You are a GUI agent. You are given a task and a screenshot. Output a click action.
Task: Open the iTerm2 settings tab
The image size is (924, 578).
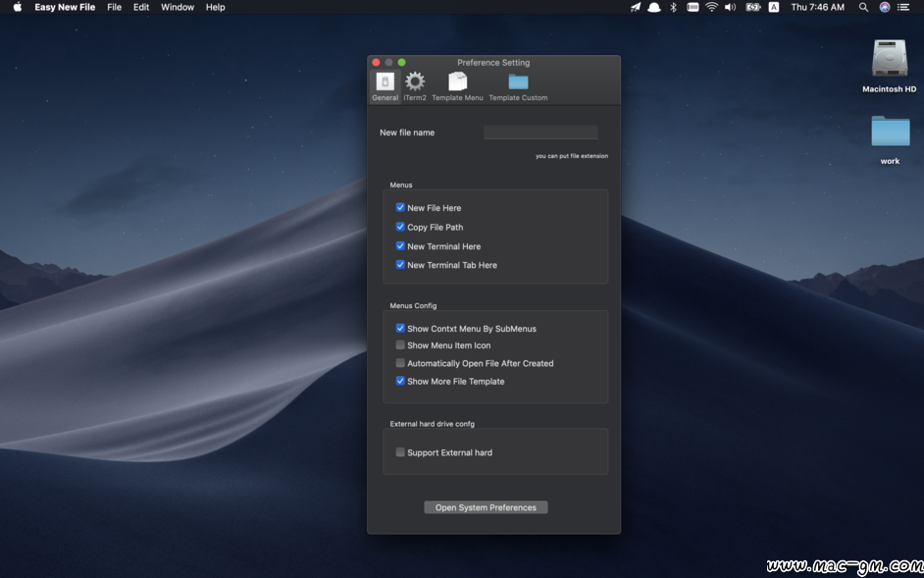click(415, 86)
